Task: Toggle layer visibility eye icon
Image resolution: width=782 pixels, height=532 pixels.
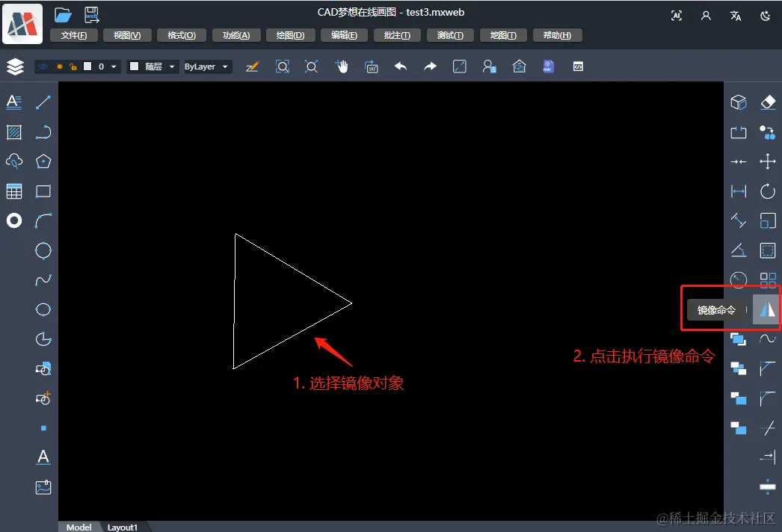Action: pyautogui.click(x=43, y=66)
